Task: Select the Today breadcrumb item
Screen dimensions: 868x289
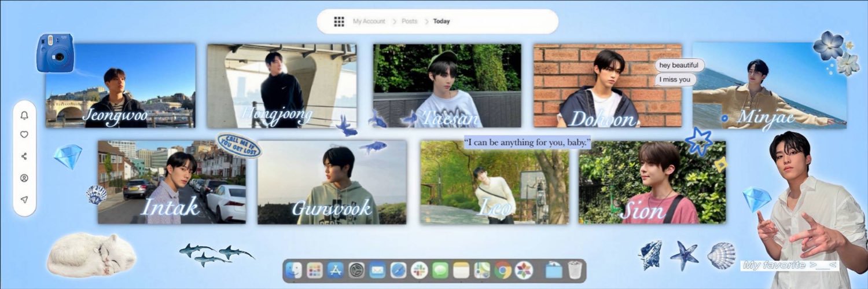Action: point(442,21)
